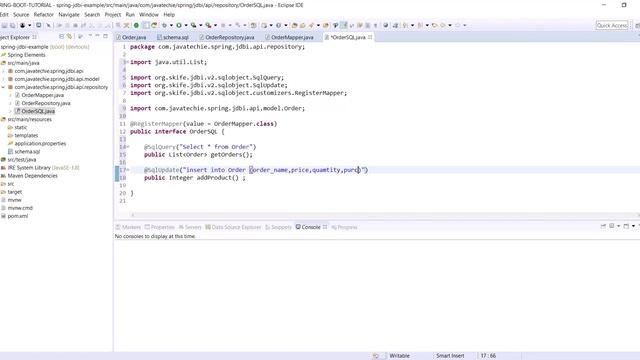This screenshot has height=360, width=640.
Task: Close the Console view tab
Action: click(325, 227)
